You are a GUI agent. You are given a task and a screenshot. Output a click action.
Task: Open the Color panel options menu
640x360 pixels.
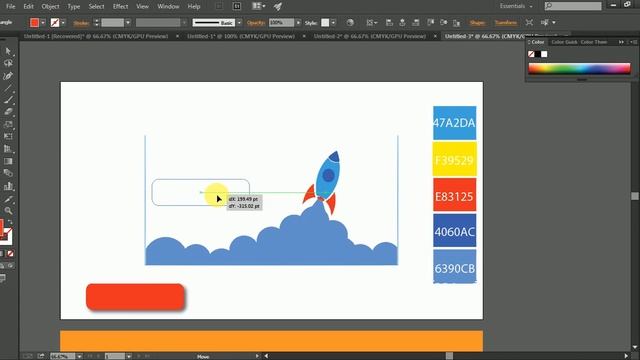[x=633, y=42]
